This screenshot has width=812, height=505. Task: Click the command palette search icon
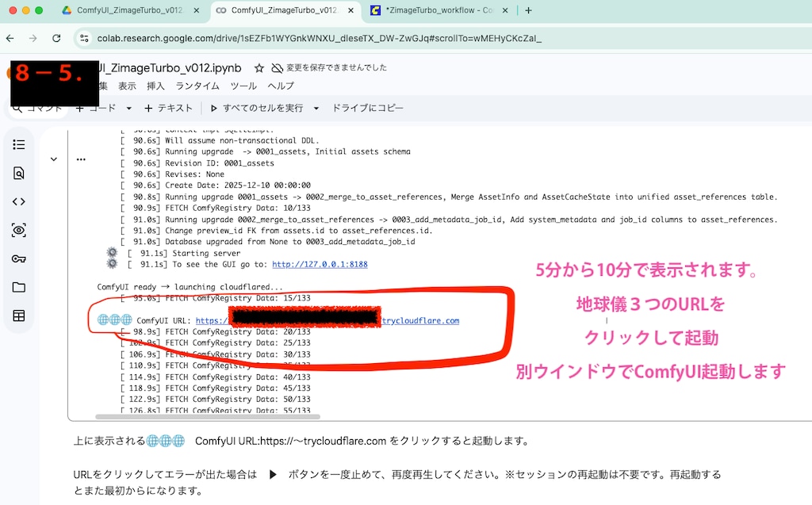(x=16, y=108)
